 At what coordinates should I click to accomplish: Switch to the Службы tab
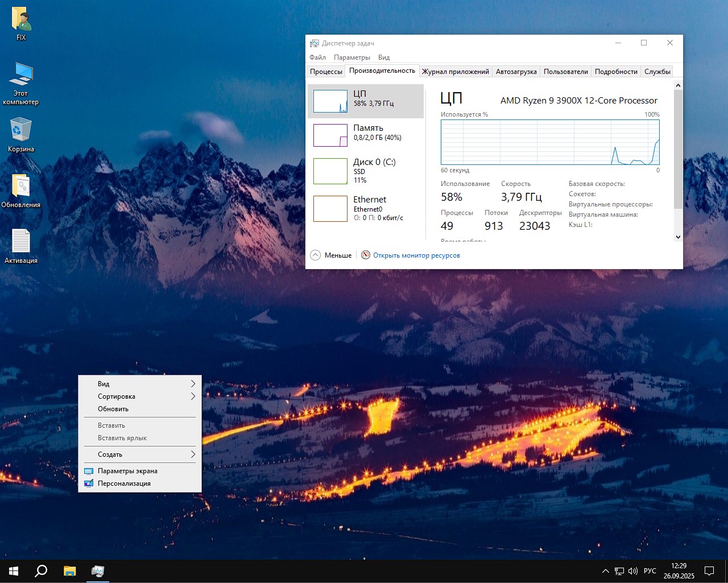coord(657,72)
